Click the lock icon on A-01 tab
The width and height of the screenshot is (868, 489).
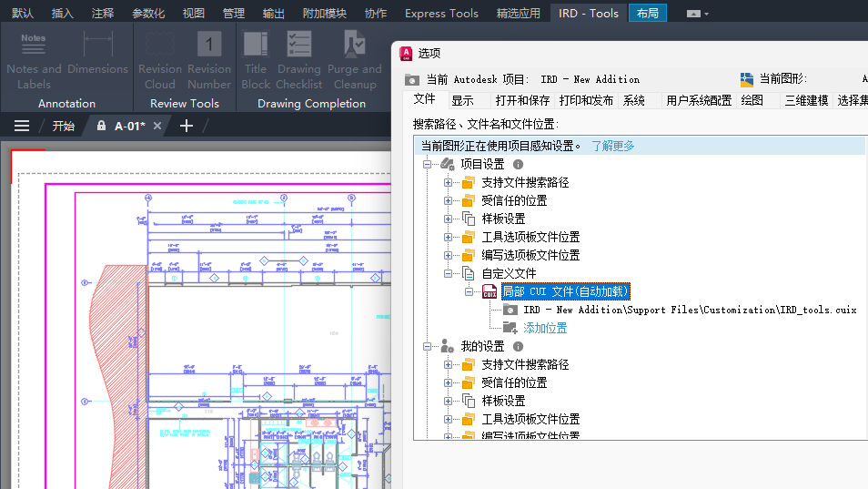101,126
